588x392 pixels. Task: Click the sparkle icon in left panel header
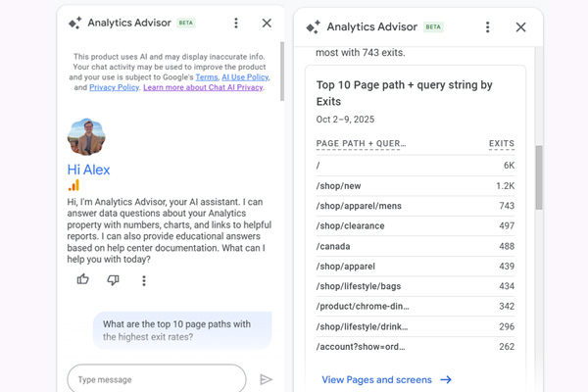[x=74, y=23]
